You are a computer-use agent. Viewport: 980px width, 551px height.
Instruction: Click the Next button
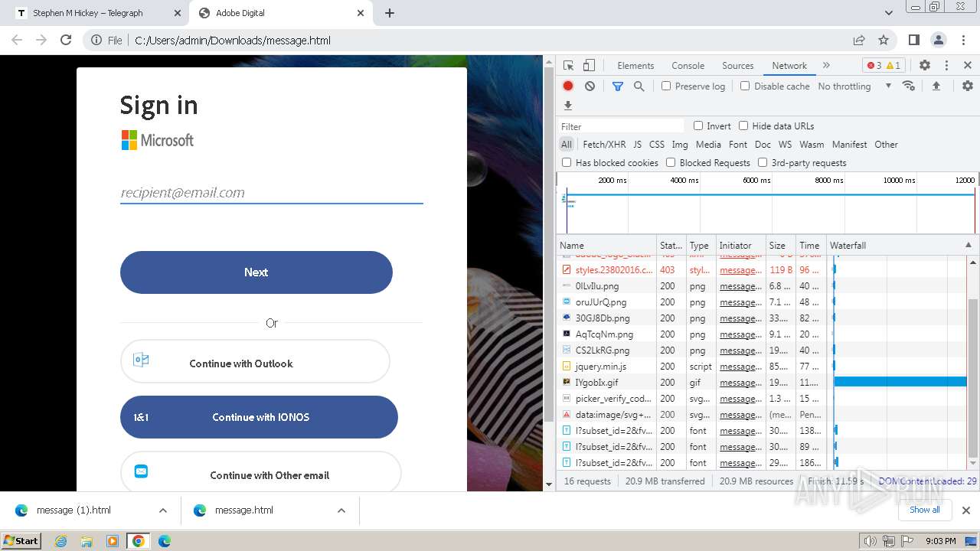256,272
